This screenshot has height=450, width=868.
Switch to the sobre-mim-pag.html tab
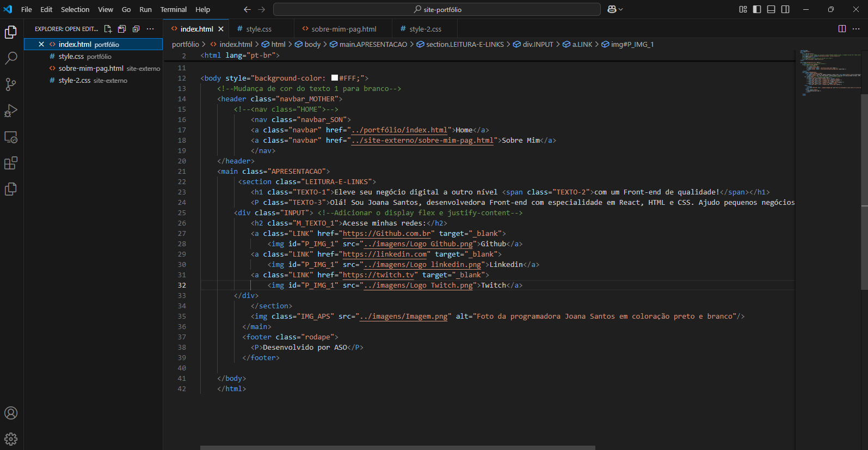coord(343,29)
